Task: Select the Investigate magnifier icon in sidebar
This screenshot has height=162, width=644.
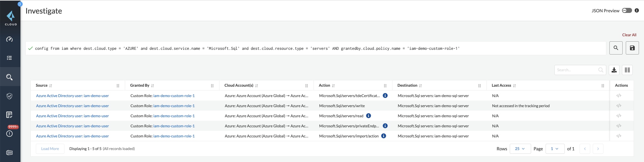Action: tap(9, 77)
